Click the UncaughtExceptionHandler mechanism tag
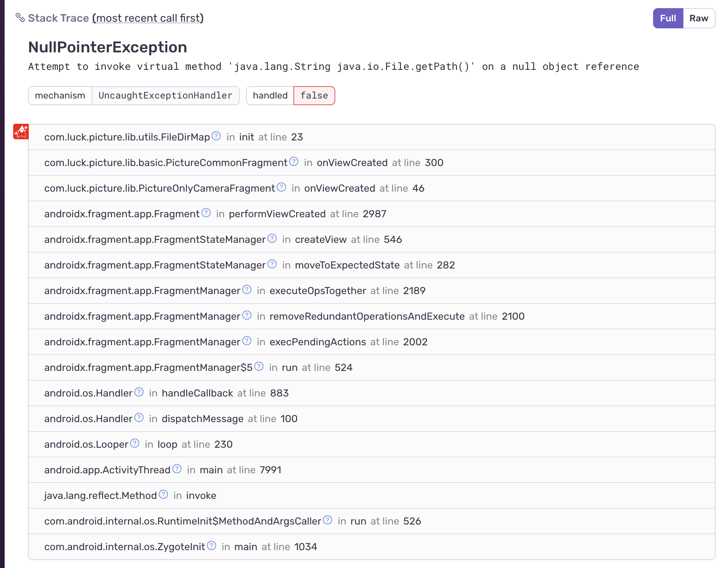The width and height of the screenshot is (728, 568). click(166, 95)
